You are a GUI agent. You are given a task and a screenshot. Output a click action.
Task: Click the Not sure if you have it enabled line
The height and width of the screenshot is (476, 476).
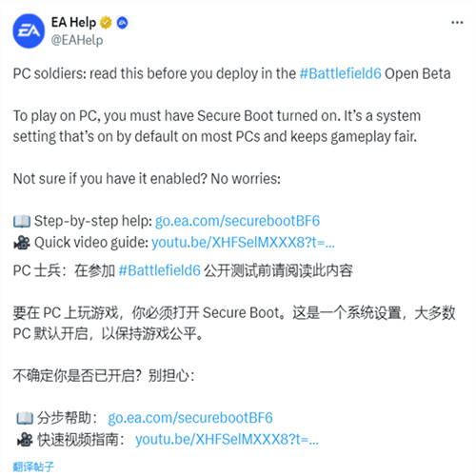coord(147,179)
